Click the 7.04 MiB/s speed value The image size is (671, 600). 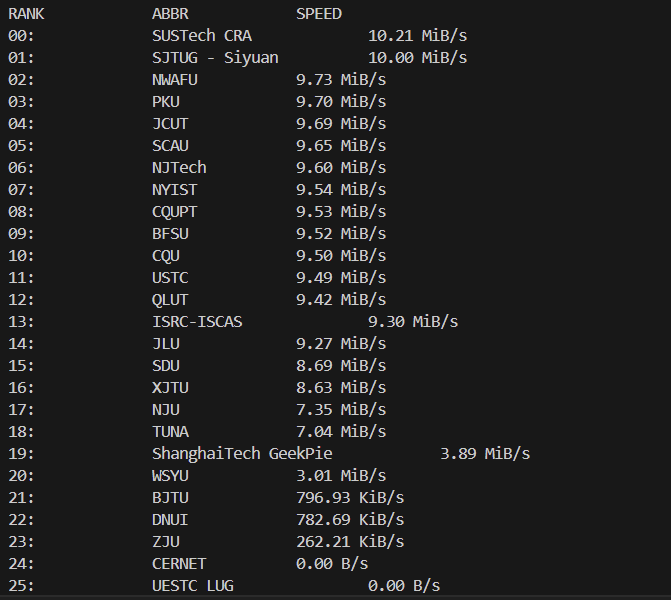(341, 432)
